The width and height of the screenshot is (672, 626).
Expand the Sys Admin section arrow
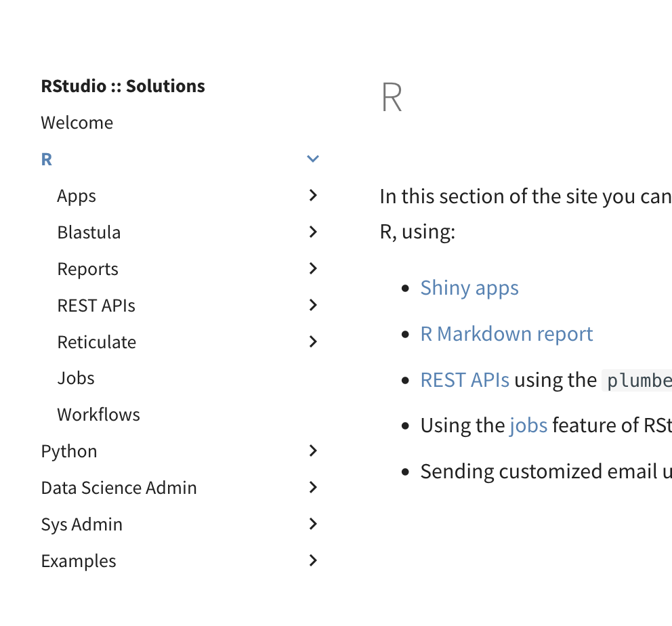point(312,524)
